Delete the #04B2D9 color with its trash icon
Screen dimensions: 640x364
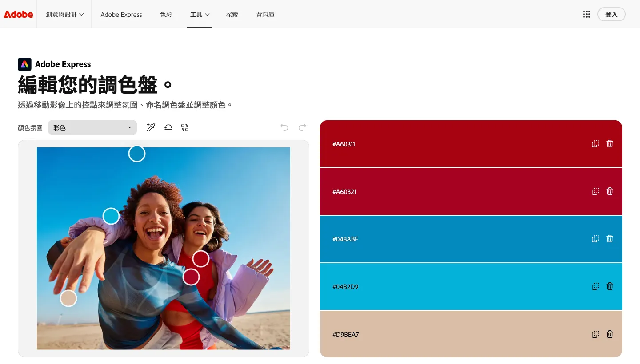(610, 286)
